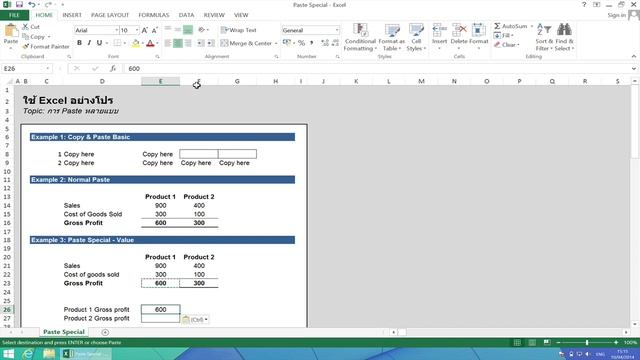640x360 pixels.
Task: Click the Paste clipboard icon
Action: [x=11, y=31]
